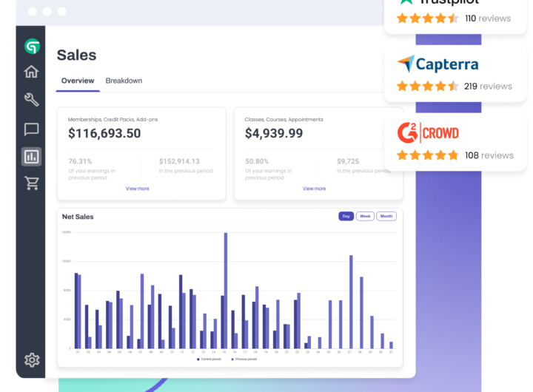Viewport: 533px width, 392px height.
Task: Switch chart to Week view
Action: pos(365,216)
